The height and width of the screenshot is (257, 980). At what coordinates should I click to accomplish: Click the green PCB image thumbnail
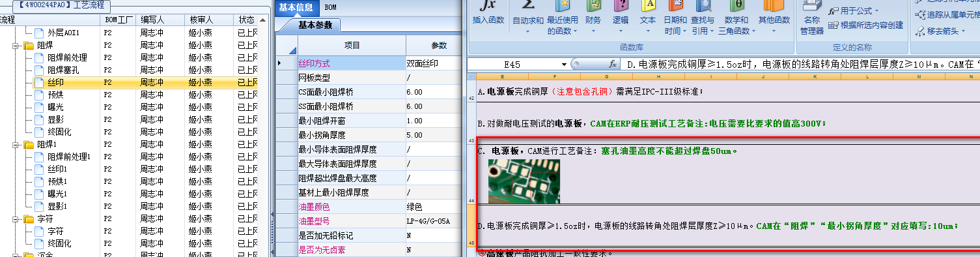click(524, 181)
